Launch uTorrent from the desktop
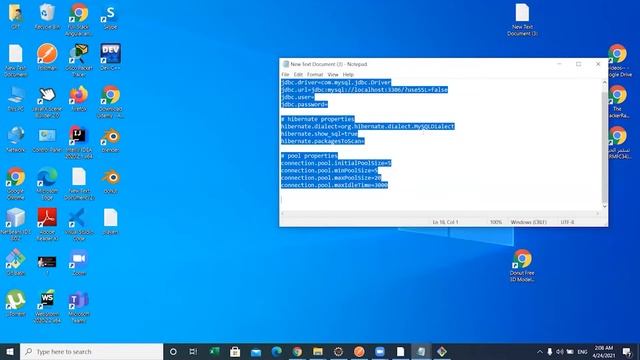 click(x=16, y=303)
